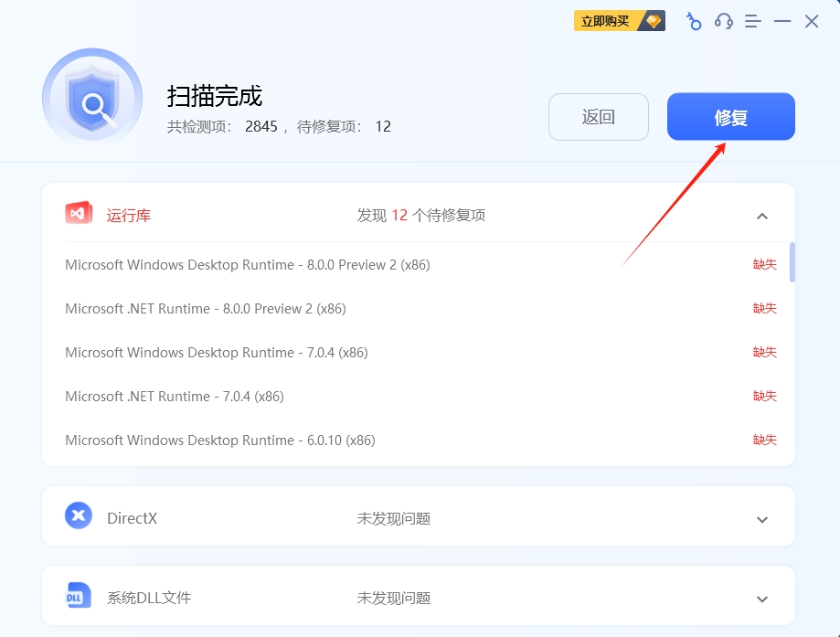Select Microsoft Windows Desktop Runtime 7.0.4 row
840x637 pixels.
pyautogui.click(x=420, y=353)
